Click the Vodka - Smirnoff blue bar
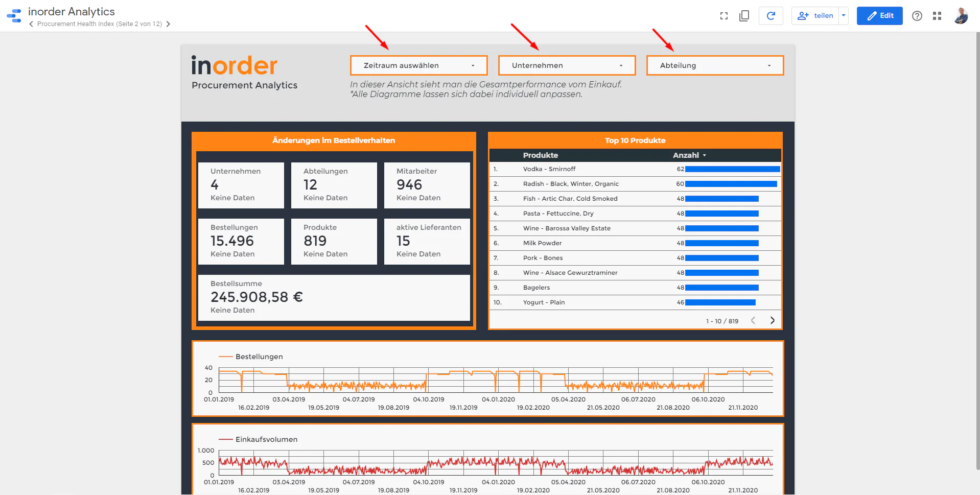This screenshot has height=495, width=980. click(733, 169)
